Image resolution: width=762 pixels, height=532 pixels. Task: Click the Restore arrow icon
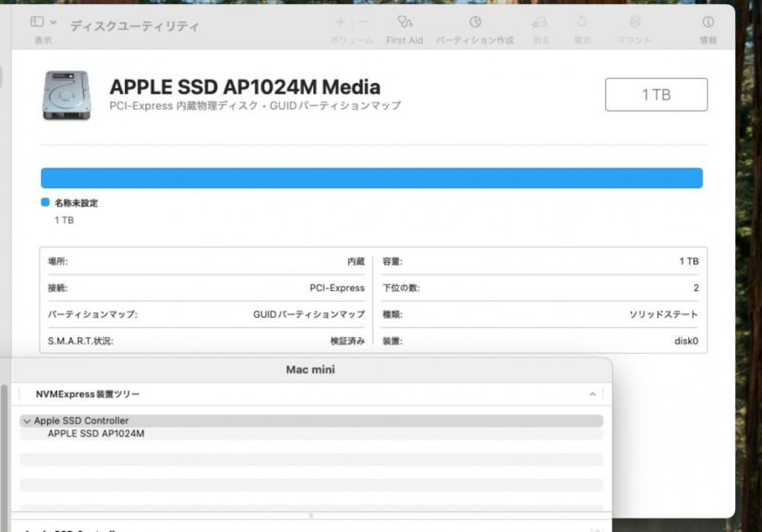click(x=581, y=22)
